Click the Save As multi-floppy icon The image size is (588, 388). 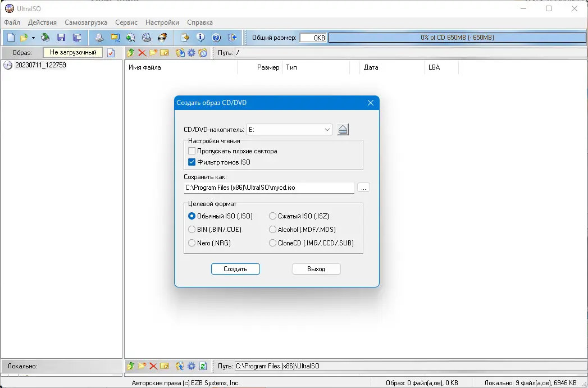click(78, 38)
